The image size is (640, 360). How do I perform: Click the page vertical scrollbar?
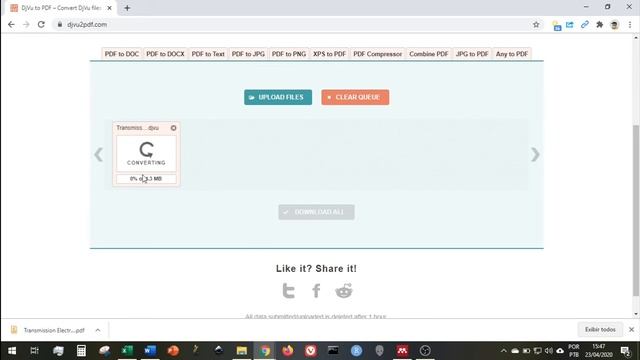pos(636,210)
